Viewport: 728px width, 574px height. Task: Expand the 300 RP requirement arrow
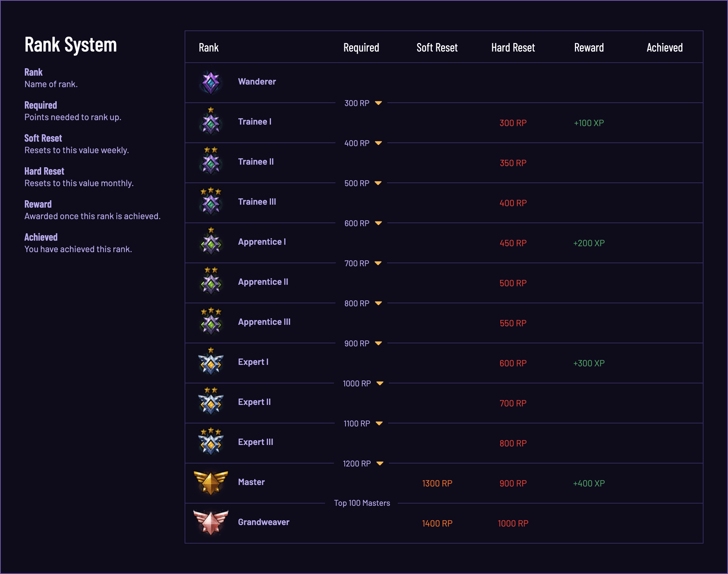coord(378,103)
